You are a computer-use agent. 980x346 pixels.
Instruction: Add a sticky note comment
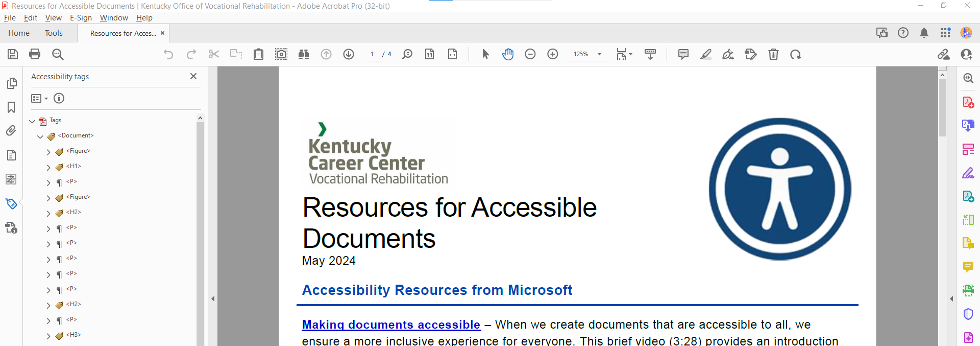[x=683, y=54]
